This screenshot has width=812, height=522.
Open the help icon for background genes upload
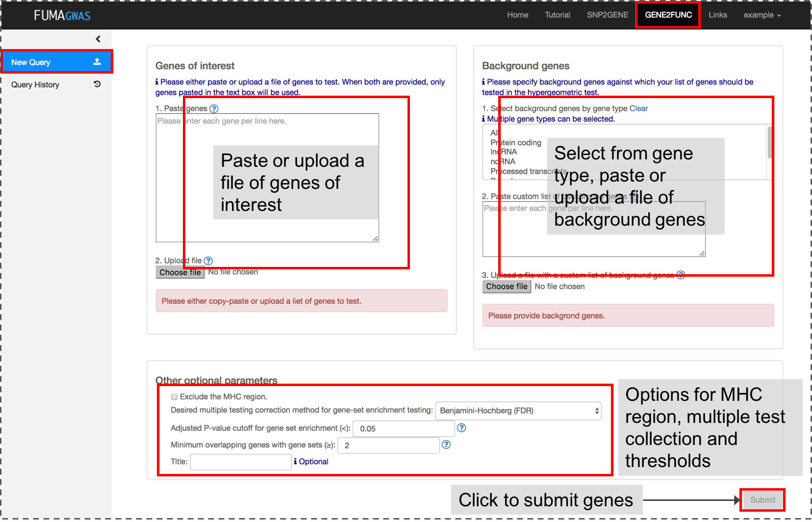tap(681, 275)
